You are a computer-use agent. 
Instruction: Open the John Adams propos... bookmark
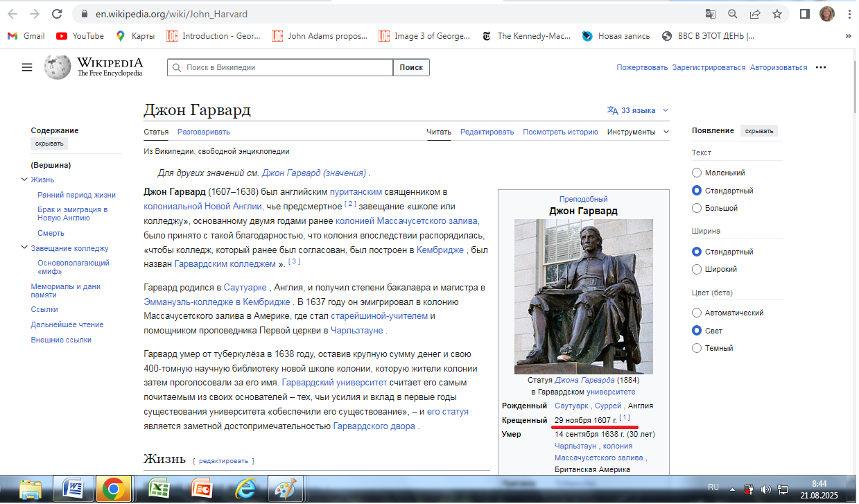click(320, 36)
